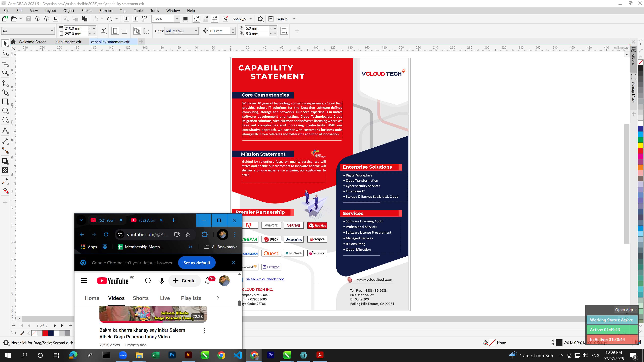644x362 pixels.
Task: Open All Bookmarks in Chrome
Action: point(221,247)
